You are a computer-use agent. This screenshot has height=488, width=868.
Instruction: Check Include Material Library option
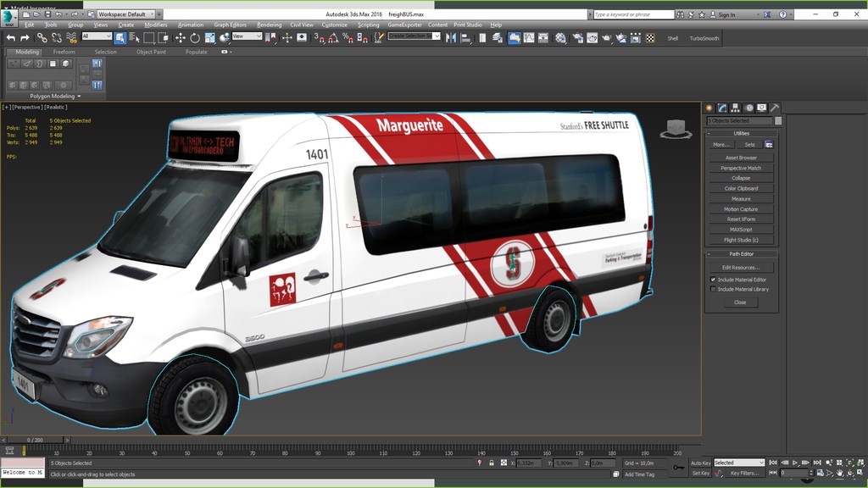point(713,290)
